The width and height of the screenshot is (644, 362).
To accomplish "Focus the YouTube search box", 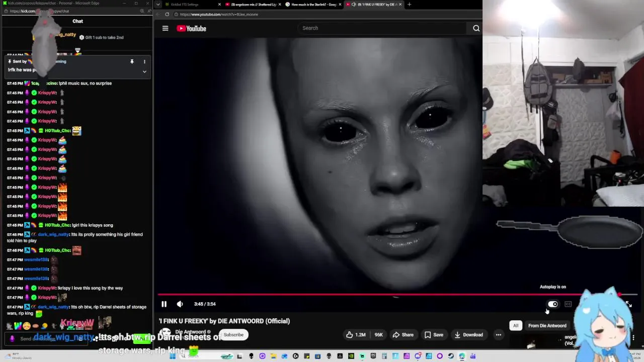I will 382,28.
